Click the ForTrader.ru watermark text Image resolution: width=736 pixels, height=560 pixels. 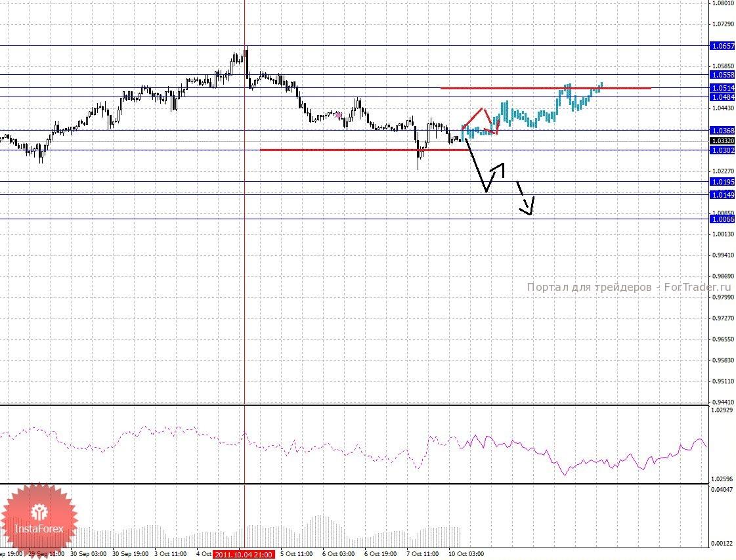[629, 287]
